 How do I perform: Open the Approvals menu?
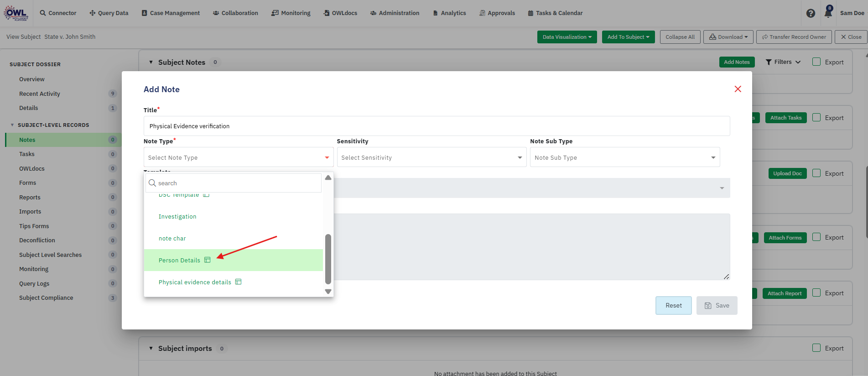497,13
